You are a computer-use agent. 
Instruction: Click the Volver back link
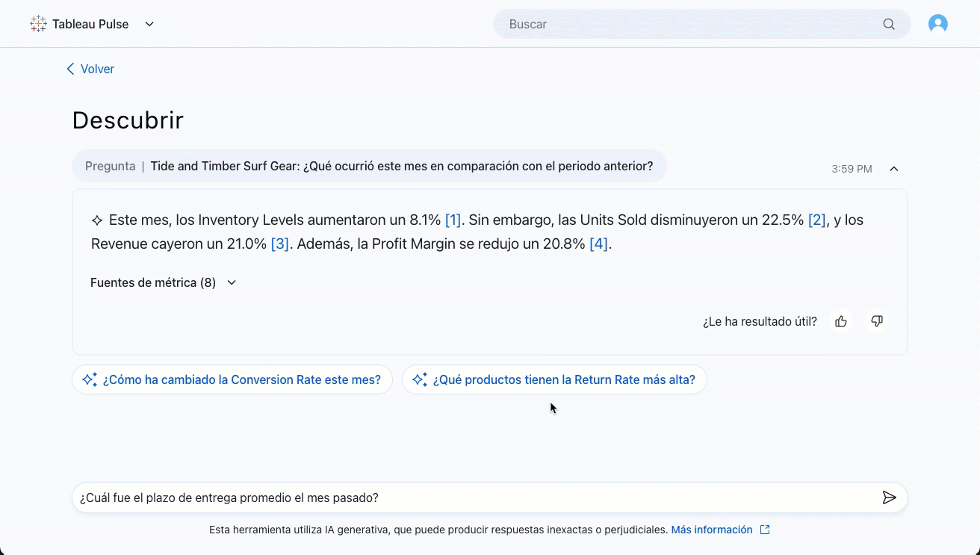click(x=90, y=69)
